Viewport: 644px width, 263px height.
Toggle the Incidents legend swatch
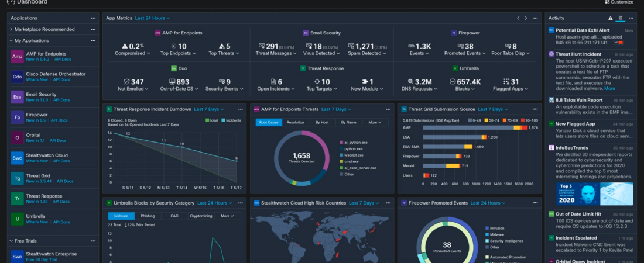[223, 120]
